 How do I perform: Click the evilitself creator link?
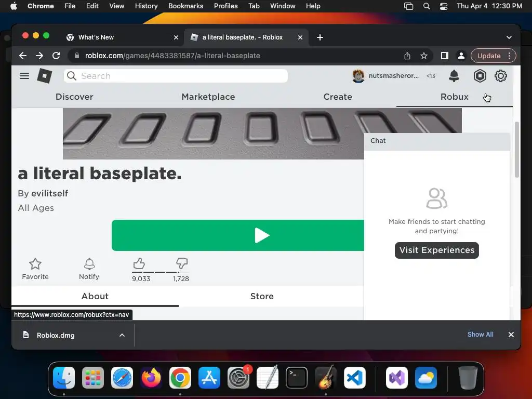tap(49, 193)
